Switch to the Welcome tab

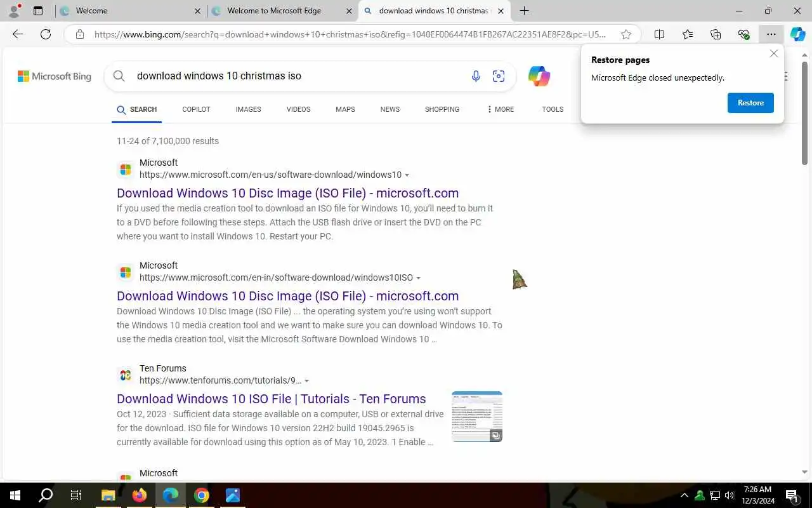pyautogui.click(x=130, y=11)
